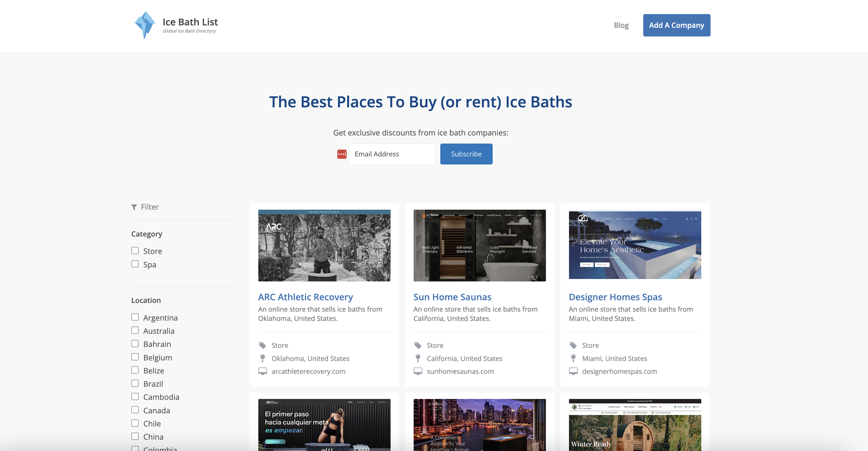The image size is (868, 451).
Task: Click the red password manager icon beside email
Action: (x=342, y=154)
